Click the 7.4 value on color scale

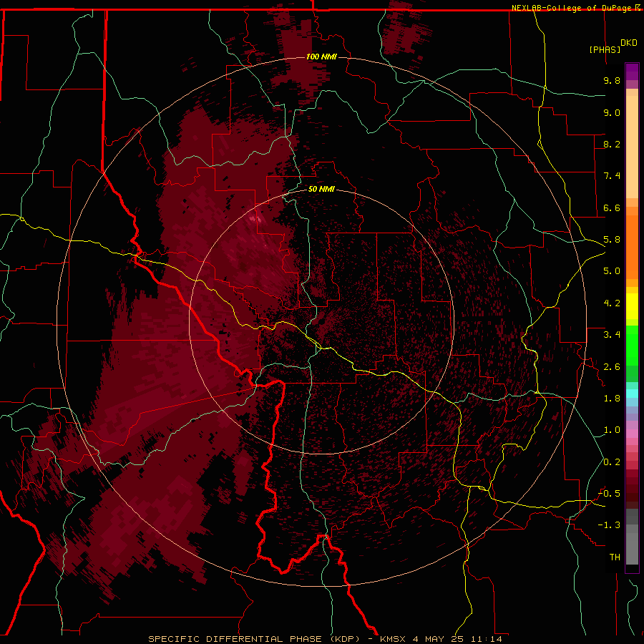tap(612, 176)
